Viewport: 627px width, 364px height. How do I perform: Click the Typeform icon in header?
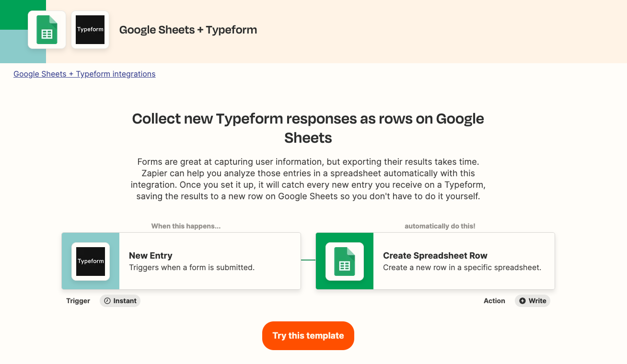90,30
